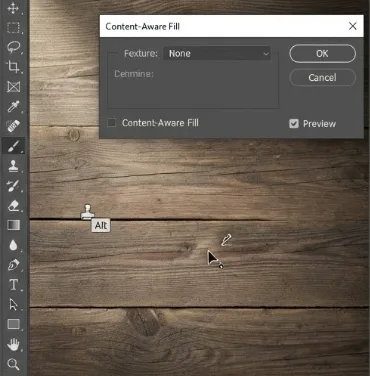Enable the Content-Aware Fill checkbox
Screen dimensions: 370x376
tap(111, 123)
